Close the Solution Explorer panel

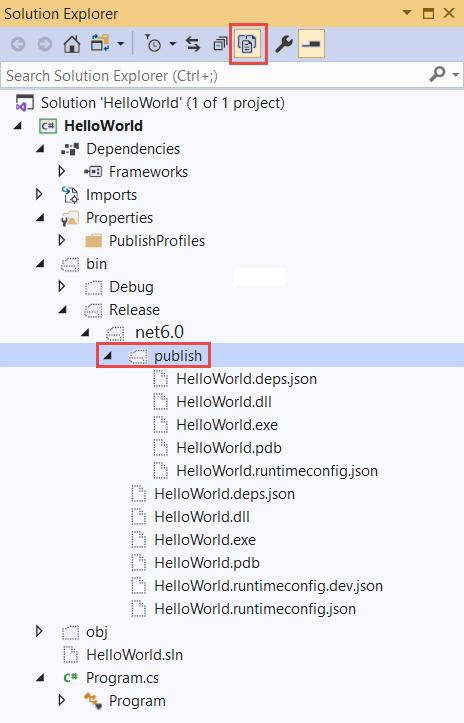[449, 13]
